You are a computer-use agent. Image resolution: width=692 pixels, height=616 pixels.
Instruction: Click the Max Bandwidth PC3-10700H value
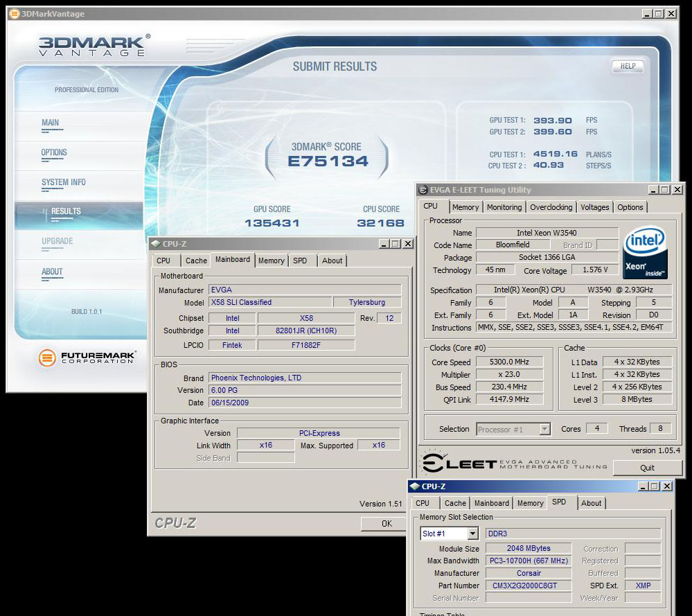529,561
